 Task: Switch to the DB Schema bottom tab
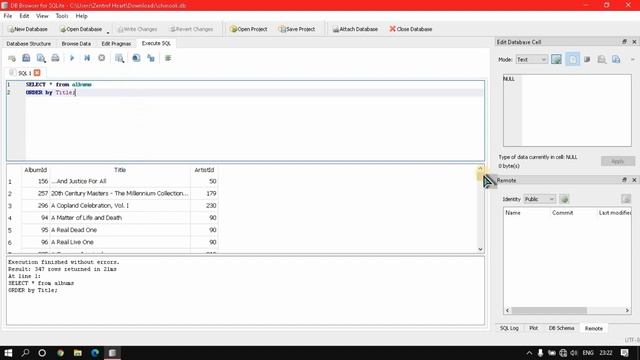[562, 328]
